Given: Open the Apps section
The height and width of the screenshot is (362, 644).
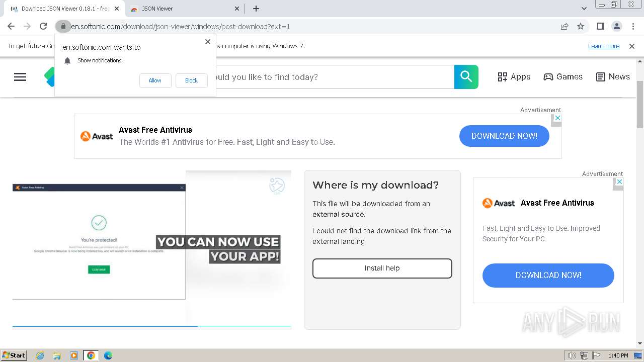Looking at the screenshot, I should (514, 77).
